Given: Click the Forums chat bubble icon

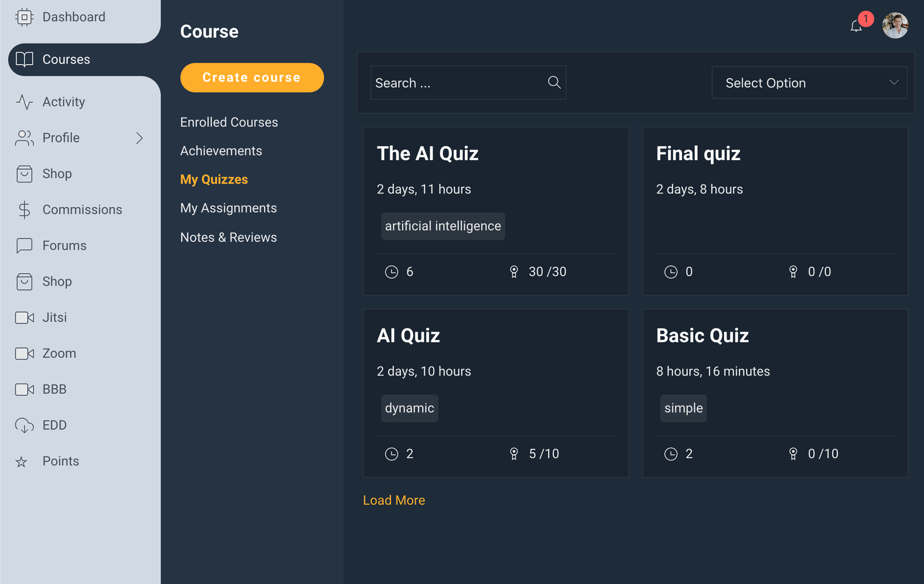Looking at the screenshot, I should point(24,245).
